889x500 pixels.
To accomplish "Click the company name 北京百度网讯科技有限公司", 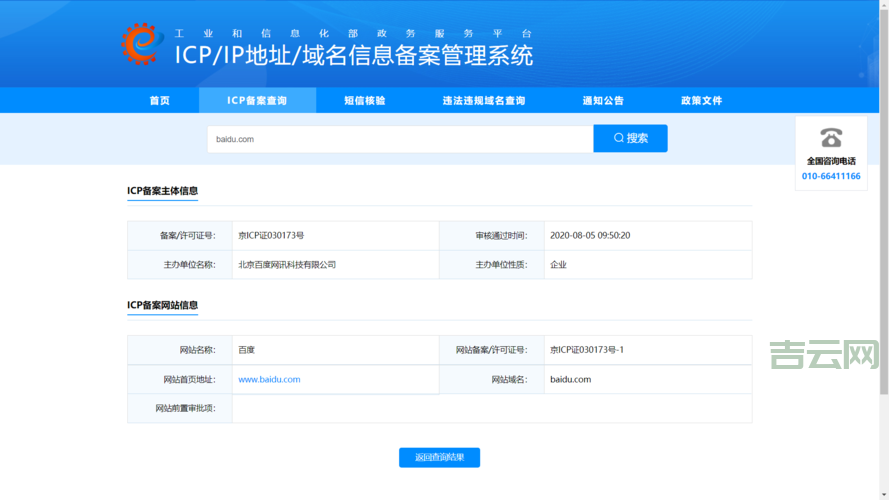I will [x=287, y=265].
